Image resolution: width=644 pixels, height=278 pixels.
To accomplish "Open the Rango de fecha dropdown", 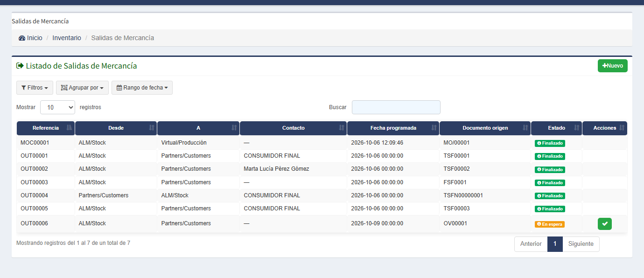I will click(x=142, y=88).
